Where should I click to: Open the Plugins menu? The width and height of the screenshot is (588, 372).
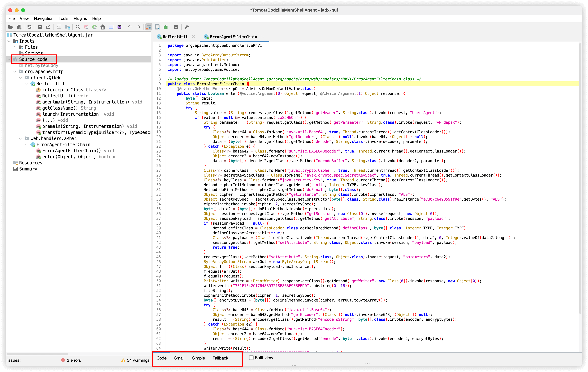pos(80,18)
